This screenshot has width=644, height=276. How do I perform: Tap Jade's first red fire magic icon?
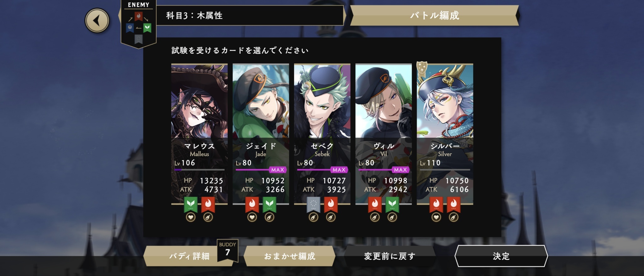252,205
